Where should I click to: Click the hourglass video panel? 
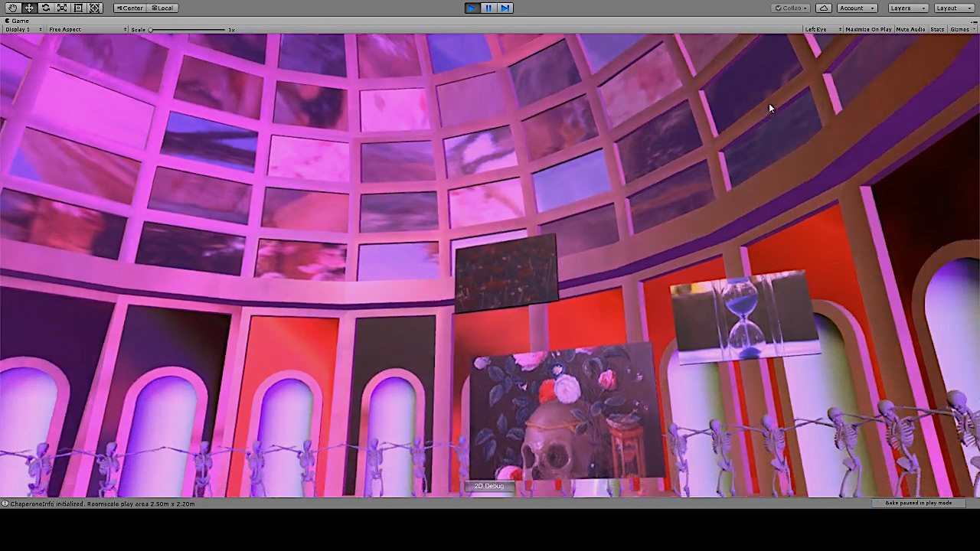point(745,317)
